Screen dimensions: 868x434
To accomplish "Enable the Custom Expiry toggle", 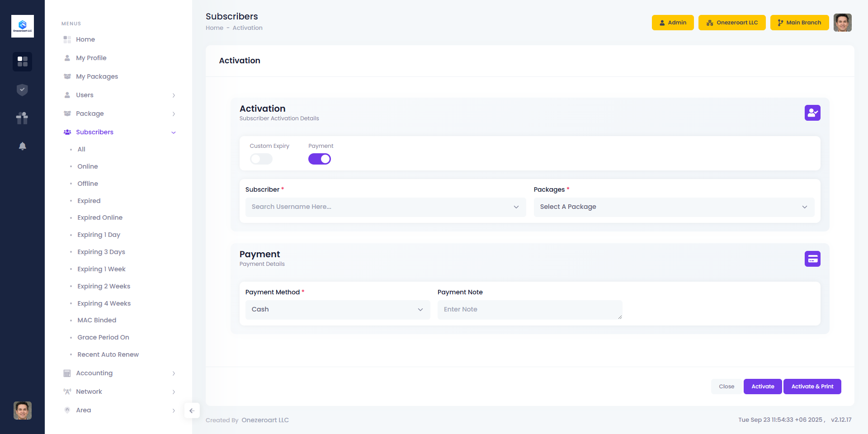I will coord(261,159).
